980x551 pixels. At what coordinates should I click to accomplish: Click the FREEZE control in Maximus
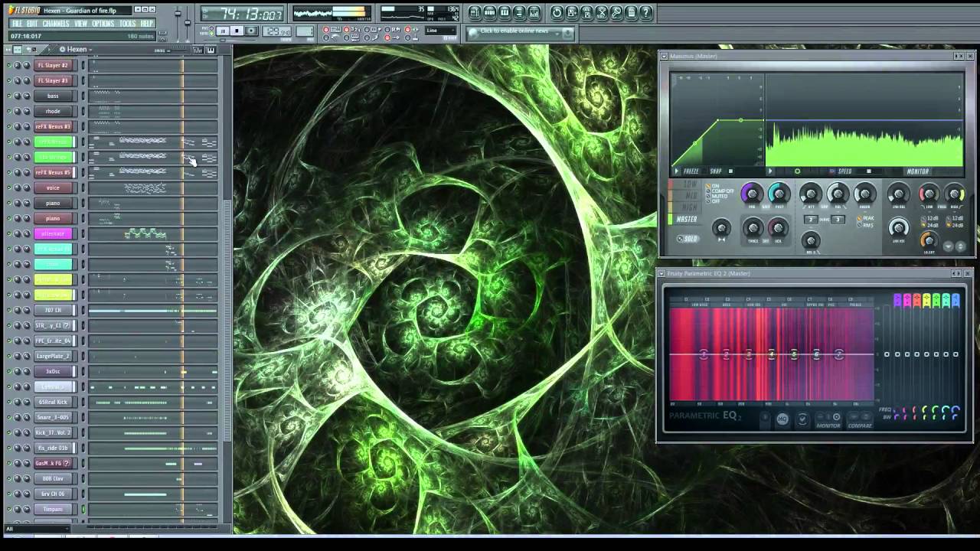tap(691, 171)
